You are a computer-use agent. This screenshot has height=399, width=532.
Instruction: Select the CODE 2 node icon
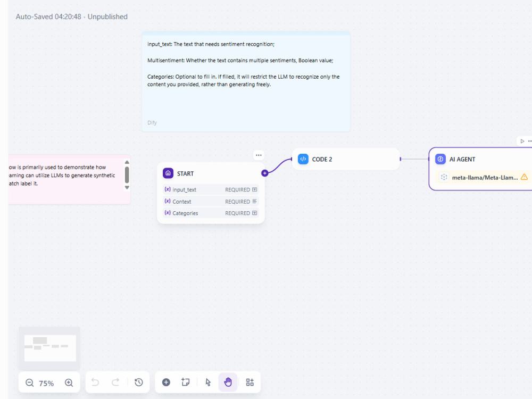pos(303,159)
